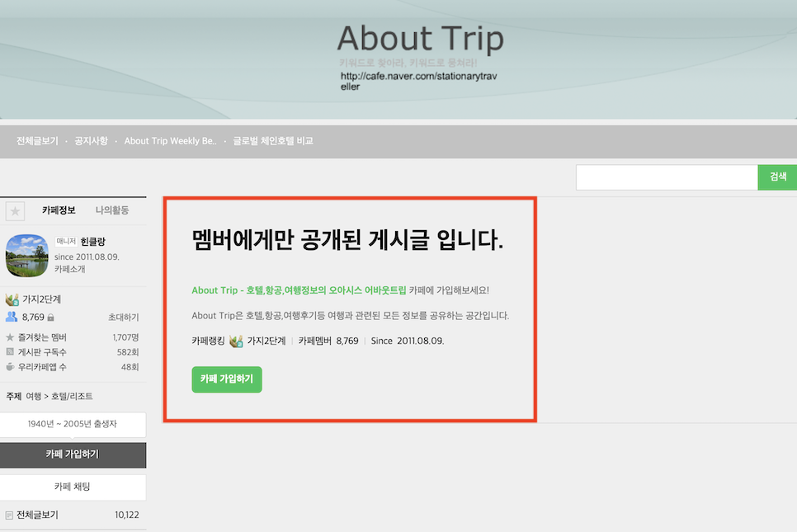The image size is (797, 532).
Task: Click the green 검색 search button
Action: [778, 177]
